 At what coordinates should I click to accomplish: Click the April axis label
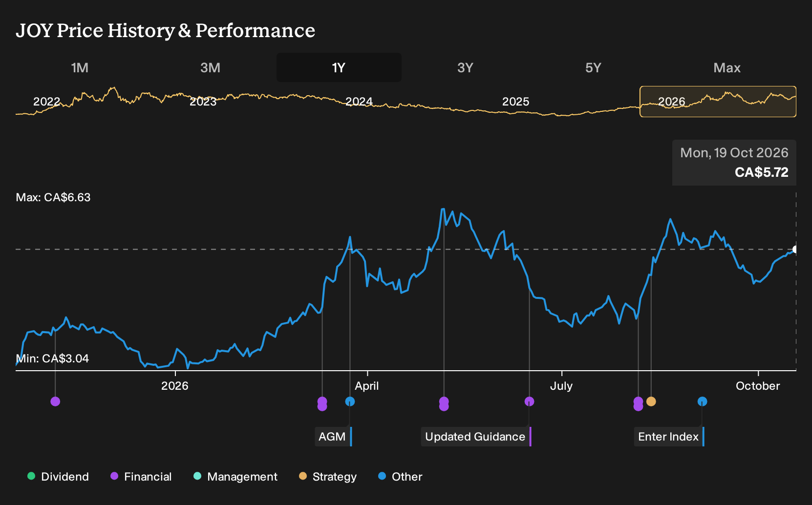[x=367, y=386]
